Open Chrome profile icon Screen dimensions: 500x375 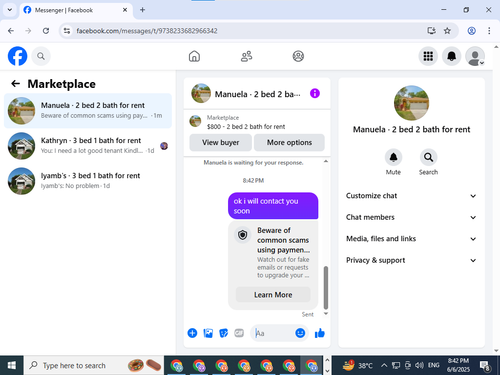coord(471,31)
